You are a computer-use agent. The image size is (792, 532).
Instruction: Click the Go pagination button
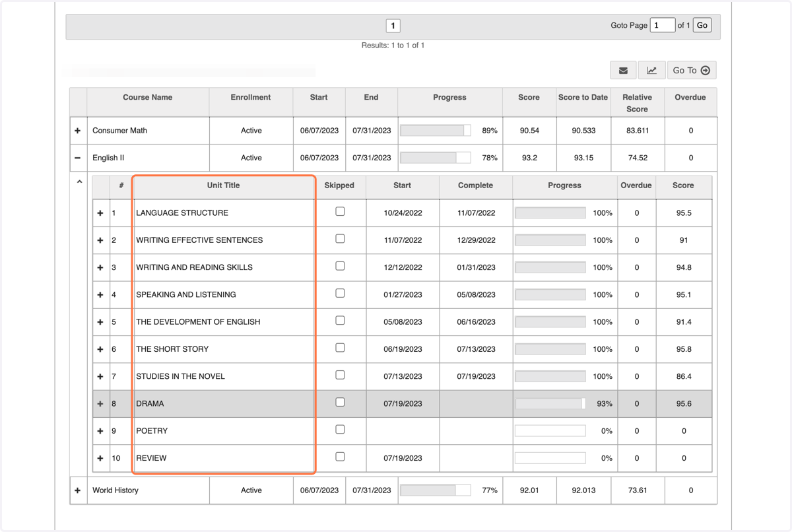click(x=702, y=25)
